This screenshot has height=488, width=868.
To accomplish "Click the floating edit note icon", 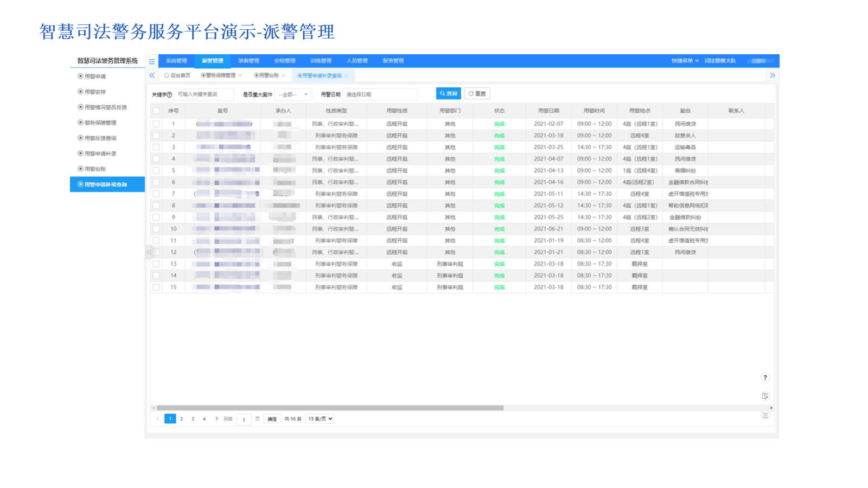I will pyautogui.click(x=765, y=396).
